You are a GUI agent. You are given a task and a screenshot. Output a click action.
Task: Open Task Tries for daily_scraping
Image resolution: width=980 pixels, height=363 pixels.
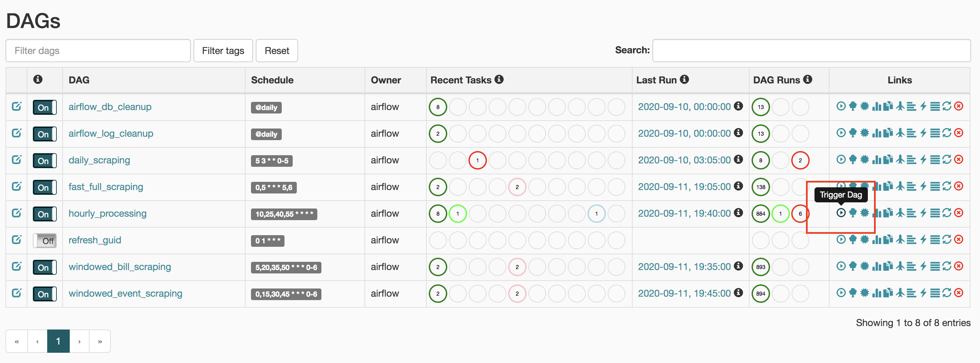[888, 160]
